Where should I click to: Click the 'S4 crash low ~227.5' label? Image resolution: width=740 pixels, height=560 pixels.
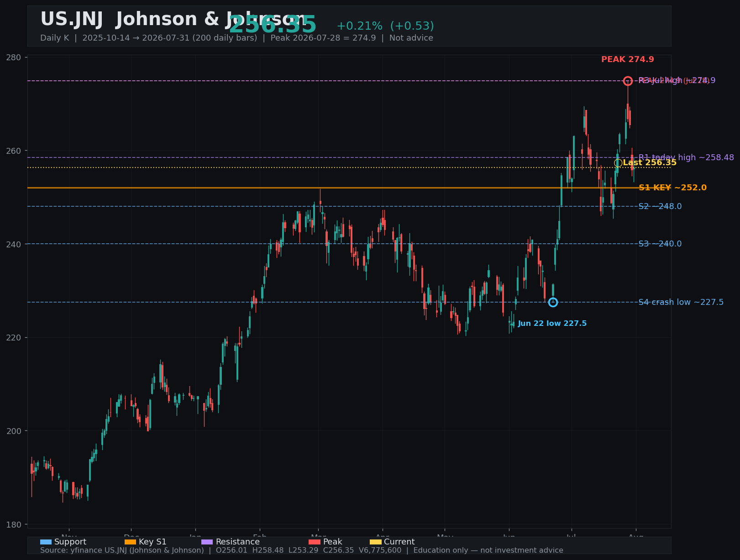[x=681, y=302]
